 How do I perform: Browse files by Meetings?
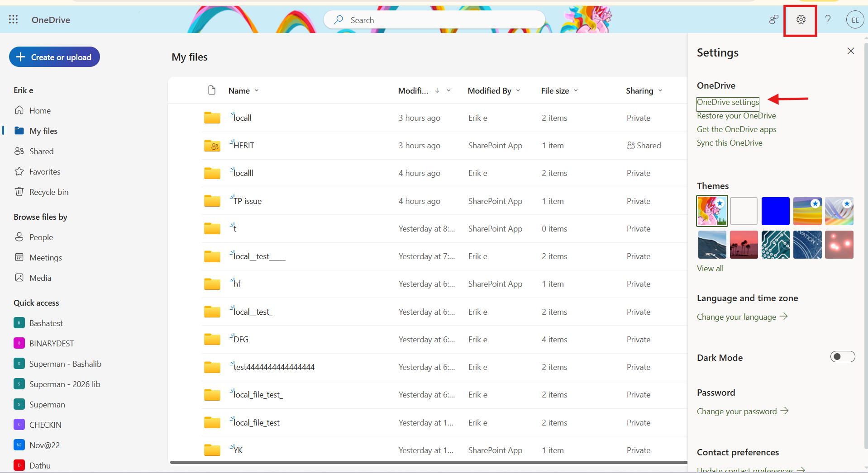coord(46,257)
